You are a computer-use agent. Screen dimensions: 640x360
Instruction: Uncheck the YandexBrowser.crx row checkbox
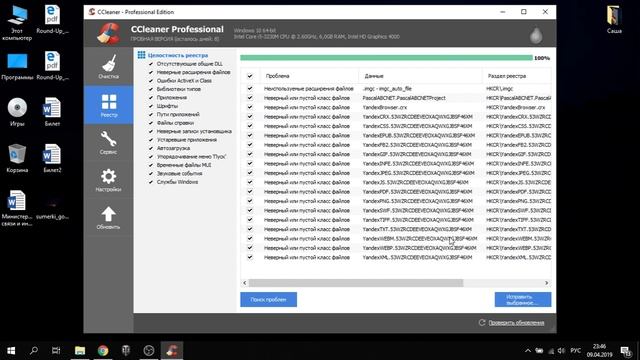click(250, 107)
